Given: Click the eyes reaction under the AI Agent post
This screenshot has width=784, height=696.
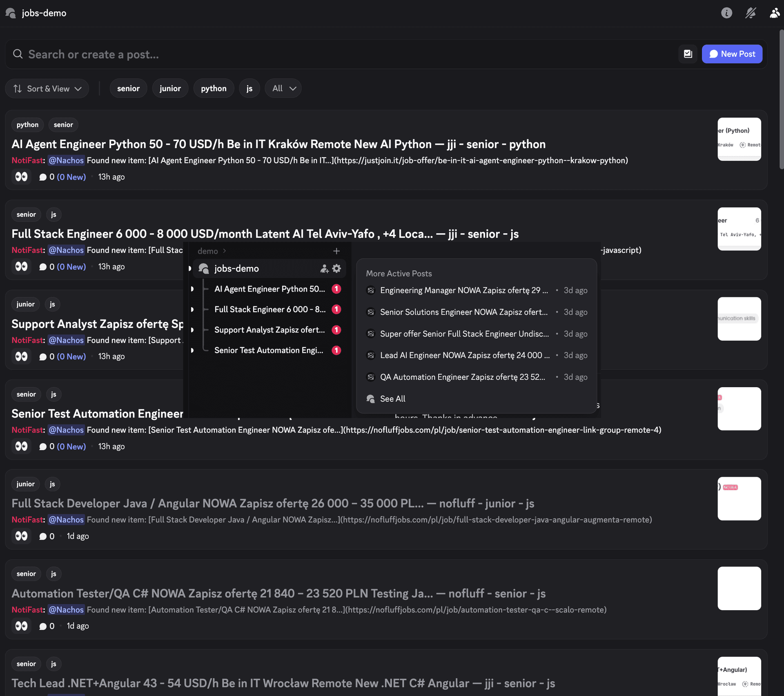Looking at the screenshot, I should click(x=21, y=176).
